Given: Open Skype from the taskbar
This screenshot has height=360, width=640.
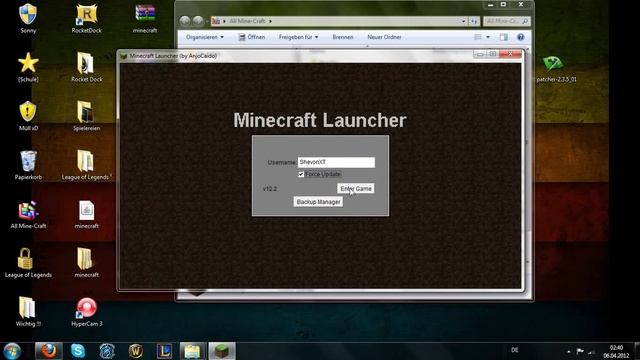Looking at the screenshot, I should coord(78,351).
